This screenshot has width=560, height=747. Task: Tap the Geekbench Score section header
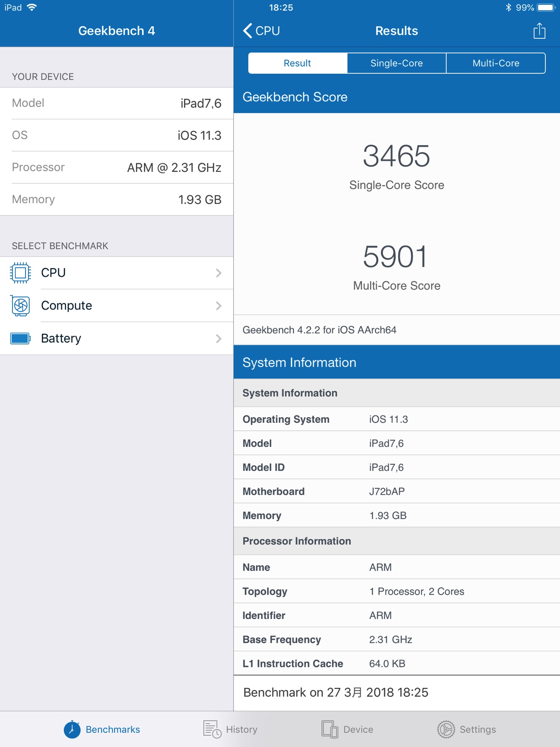pos(397,97)
